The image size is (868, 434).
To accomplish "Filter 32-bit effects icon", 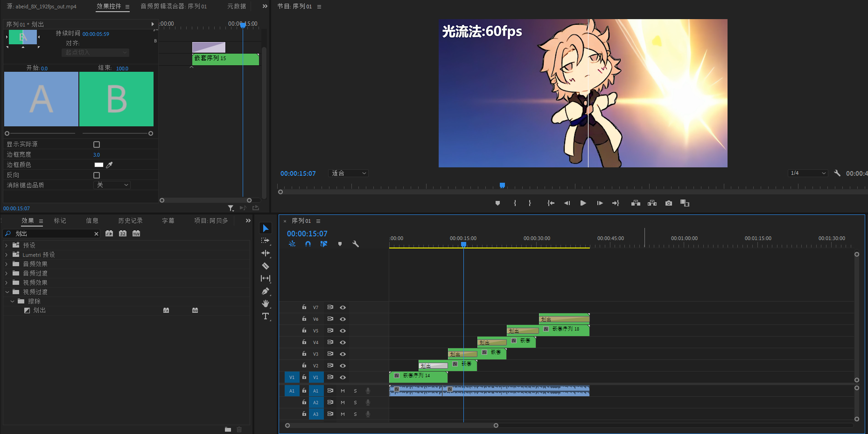I will click(x=123, y=234).
